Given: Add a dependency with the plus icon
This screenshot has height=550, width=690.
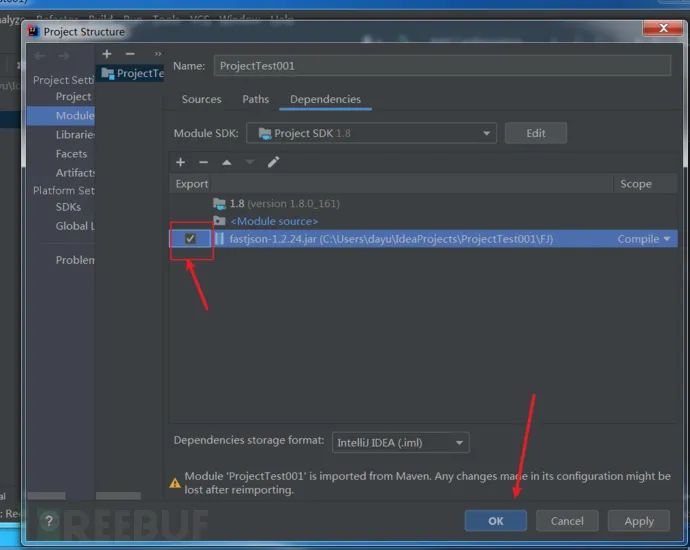Looking at the screenshot, I should pyautogui.click(x=180, y=162).
